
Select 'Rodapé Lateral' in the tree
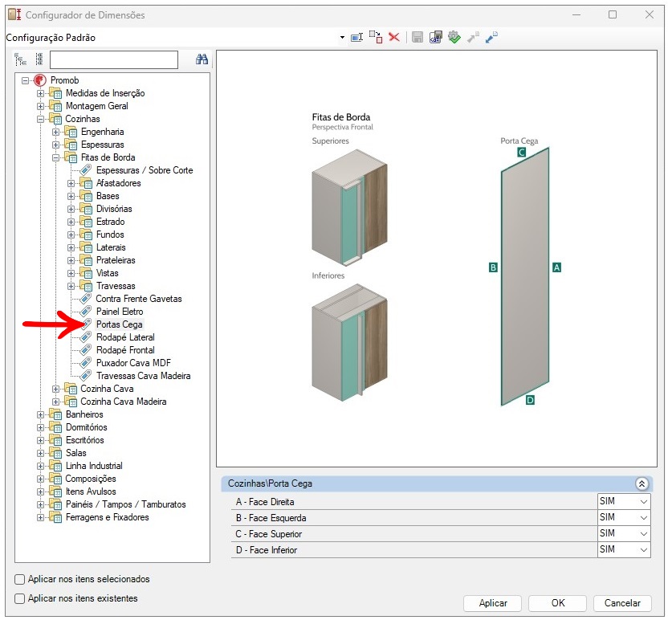point(125,337)
